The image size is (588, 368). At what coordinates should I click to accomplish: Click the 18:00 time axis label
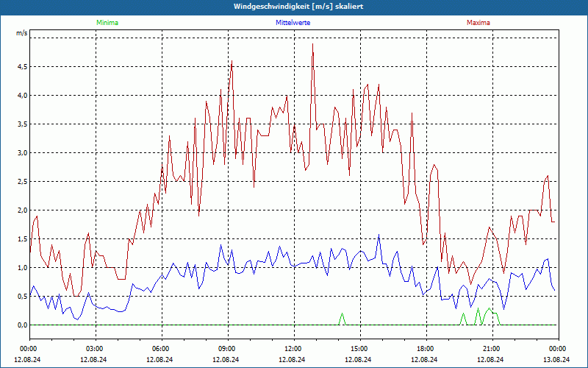pyautogui.click(x=426, y=349)
